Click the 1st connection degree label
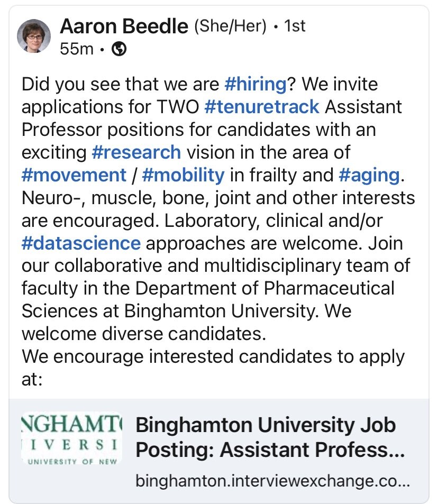 [295, 26]
